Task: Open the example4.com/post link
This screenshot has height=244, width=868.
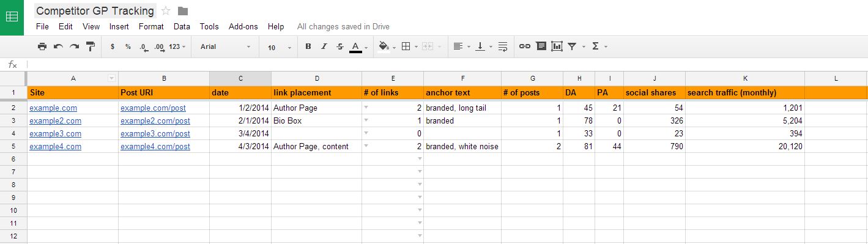Action: click(x=155, y=147)
